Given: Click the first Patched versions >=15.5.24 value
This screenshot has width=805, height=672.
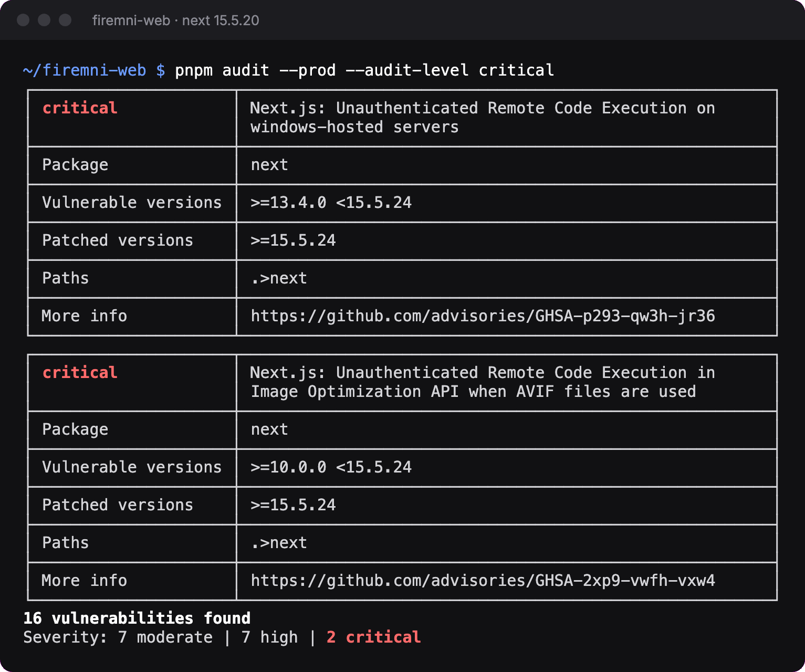Looking at the screenshot, I should coord(293,240).
